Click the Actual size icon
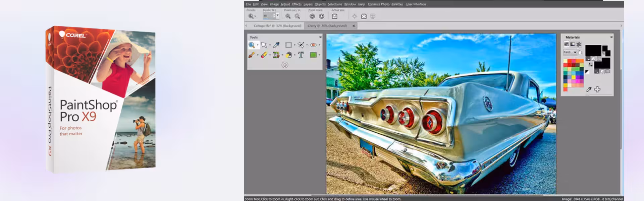Image resolution: width=644 pixels, height=201 pixels. point(335,16)
